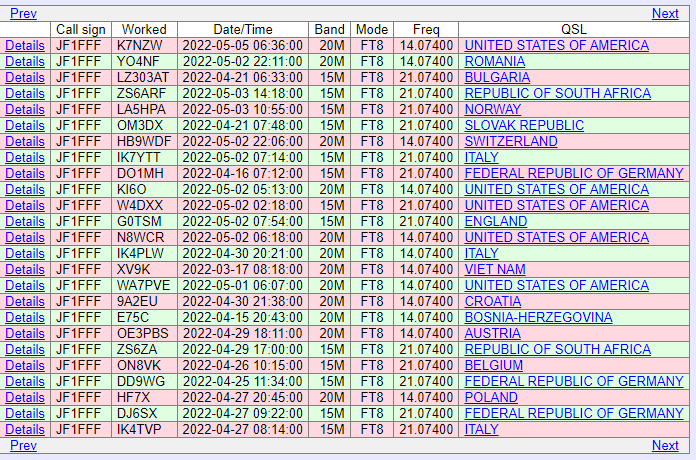Open Details for the ZS6ARF contact
The image size is (696, 460).
(x=25, y=93)
